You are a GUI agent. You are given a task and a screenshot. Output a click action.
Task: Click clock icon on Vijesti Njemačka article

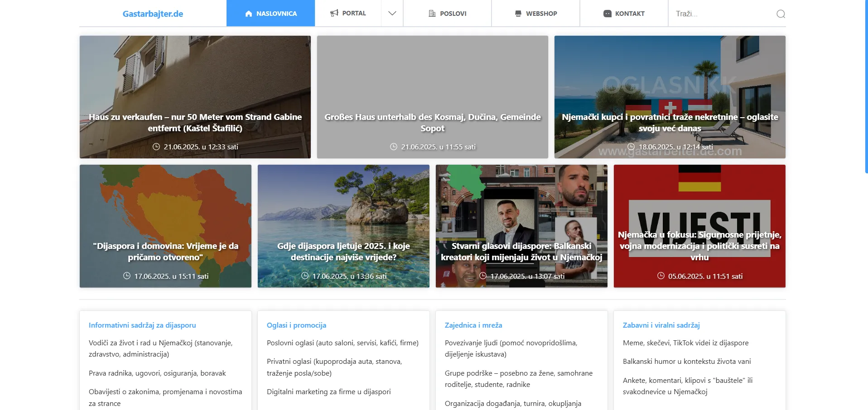pos(661,276)
